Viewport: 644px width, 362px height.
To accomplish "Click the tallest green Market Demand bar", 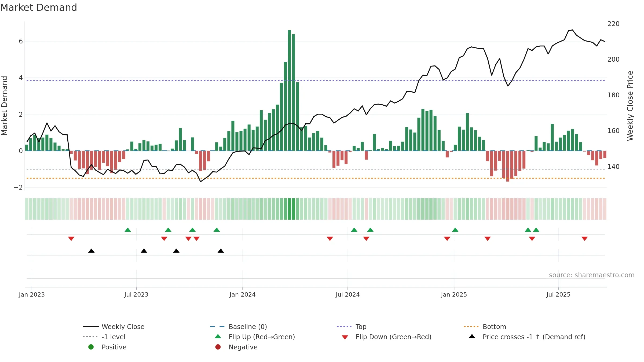I will click(290, 90).
